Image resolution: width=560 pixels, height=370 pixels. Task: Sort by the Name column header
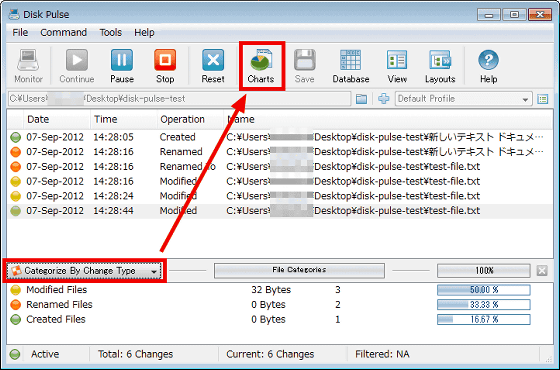coord(388,119)
